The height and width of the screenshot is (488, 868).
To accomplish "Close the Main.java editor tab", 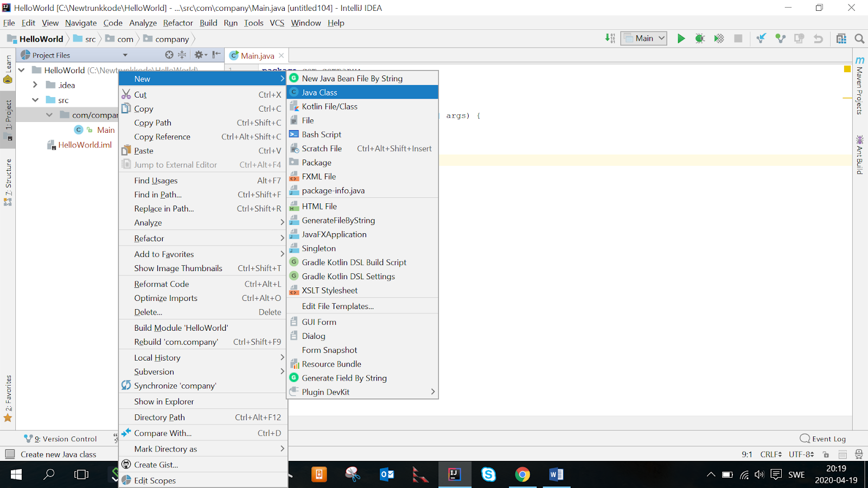I will [281, 55].
